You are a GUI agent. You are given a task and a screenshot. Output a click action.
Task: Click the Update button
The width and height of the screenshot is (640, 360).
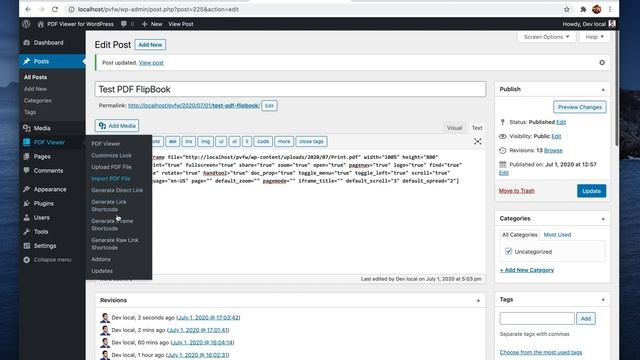click(591, 191)
